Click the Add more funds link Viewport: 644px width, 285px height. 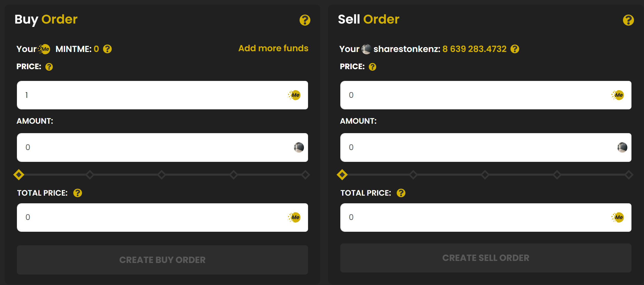[273, 48]
